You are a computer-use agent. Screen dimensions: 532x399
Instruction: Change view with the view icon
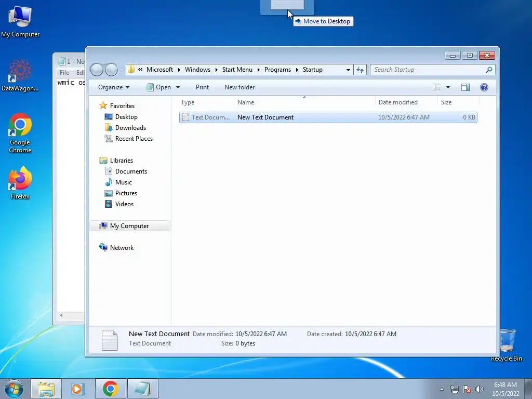[436, 87]
